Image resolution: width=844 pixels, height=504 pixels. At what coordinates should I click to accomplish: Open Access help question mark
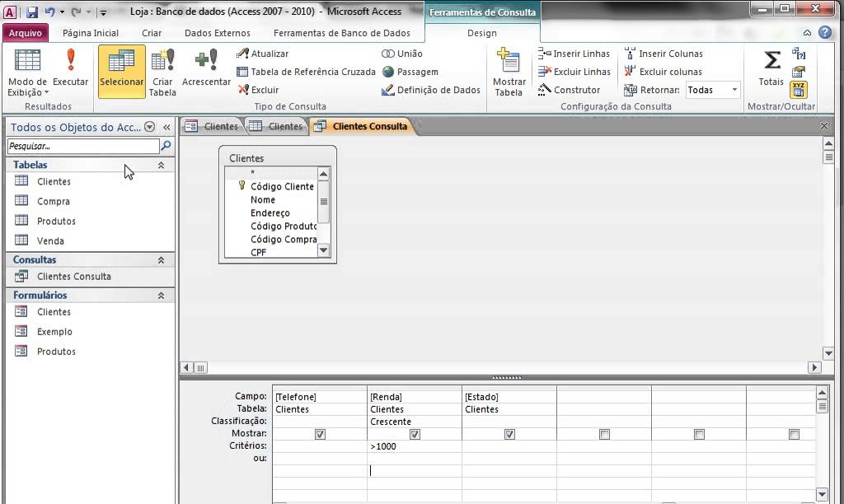[x=825, y=32]
